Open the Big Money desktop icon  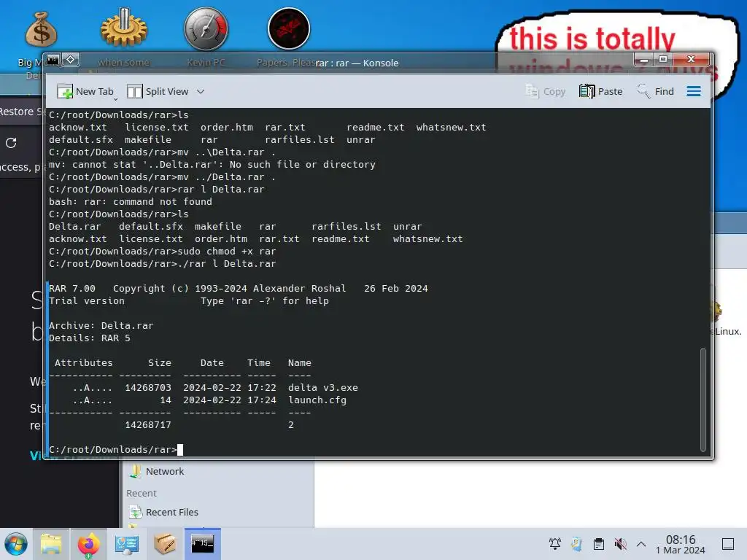point(41,29)
